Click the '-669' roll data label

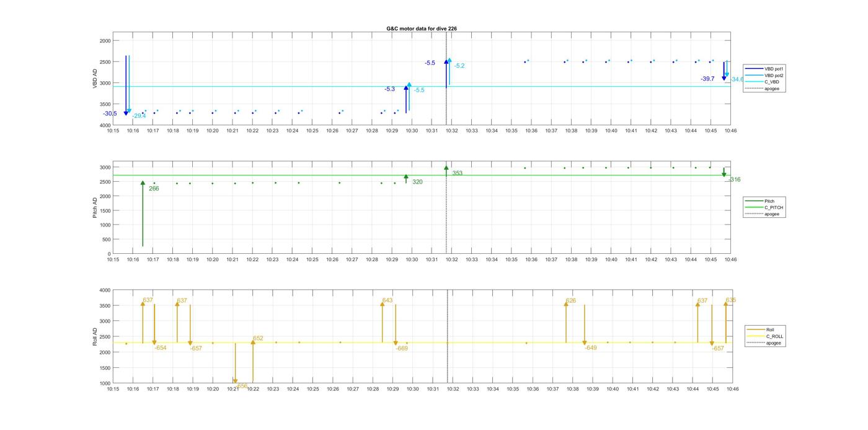(x=402, y=349)
